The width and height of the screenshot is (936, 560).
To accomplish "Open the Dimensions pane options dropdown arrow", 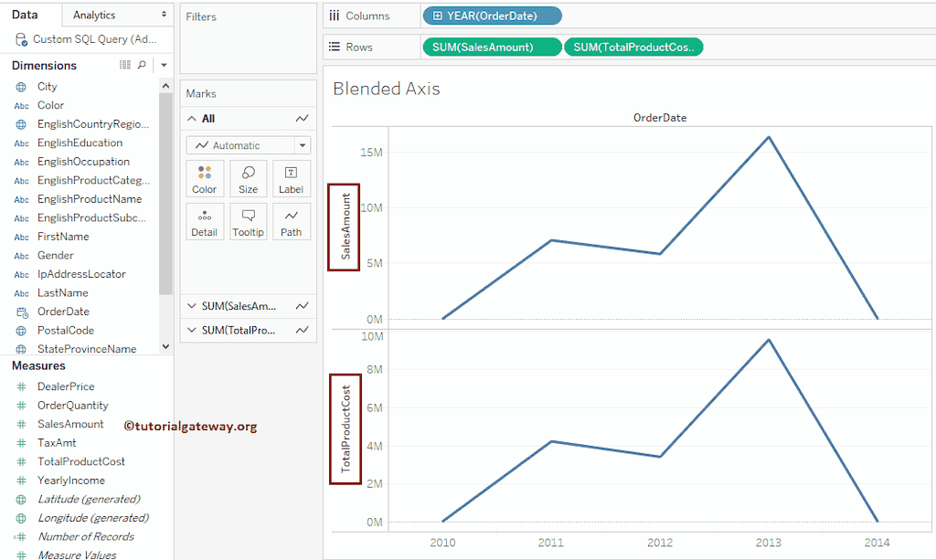I will pyautogui.click(x=163, y=65).
